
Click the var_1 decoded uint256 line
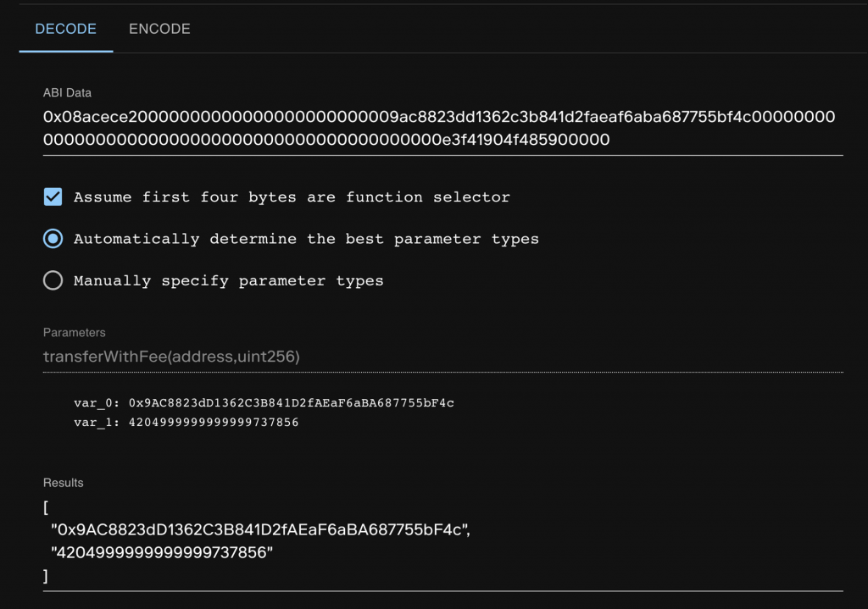(186, 422)
